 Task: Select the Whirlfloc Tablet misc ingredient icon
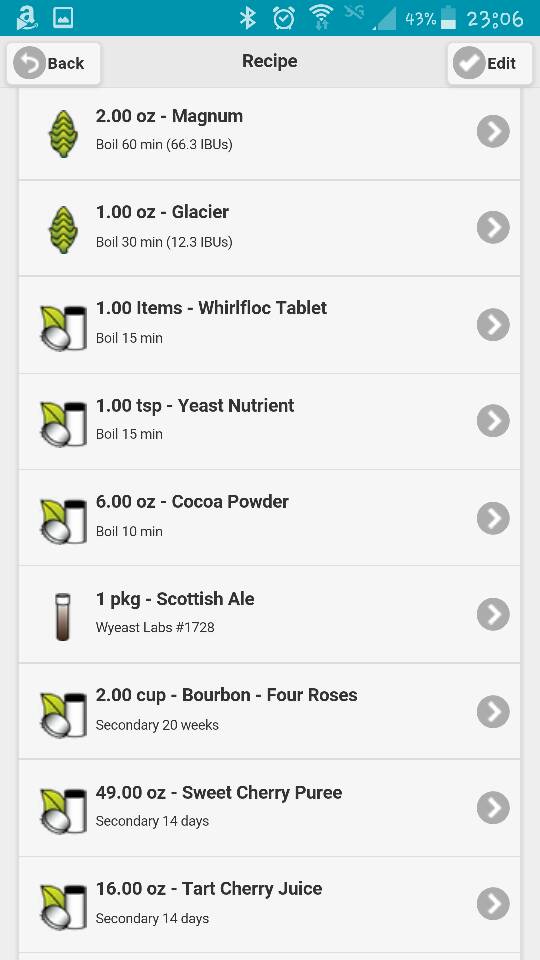click(64, 328)
